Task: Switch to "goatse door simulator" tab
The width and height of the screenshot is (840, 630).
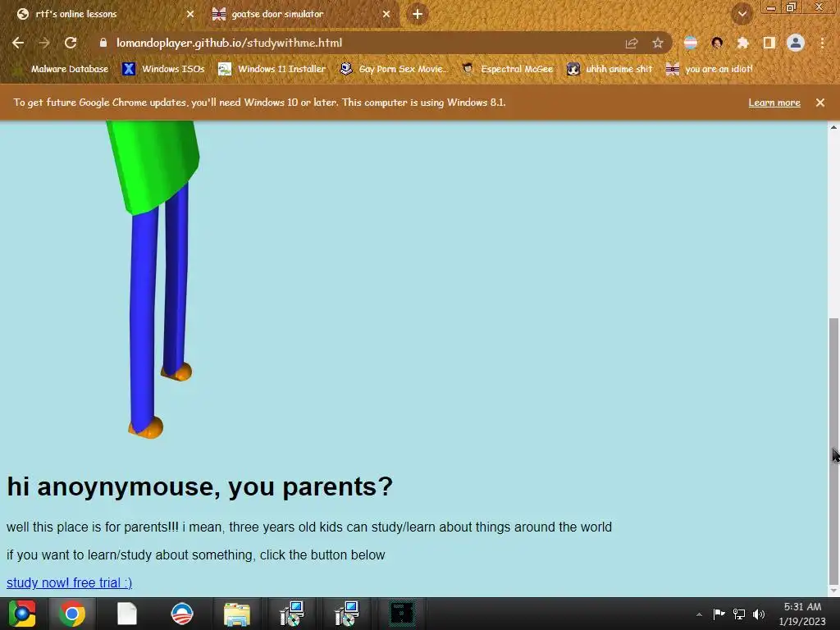Action: click(302, 14)
